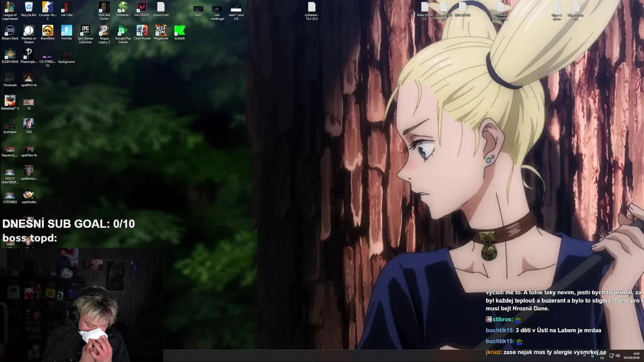Open COTIJEBE2 file
The image size is (644, 362).
(10, 197)
